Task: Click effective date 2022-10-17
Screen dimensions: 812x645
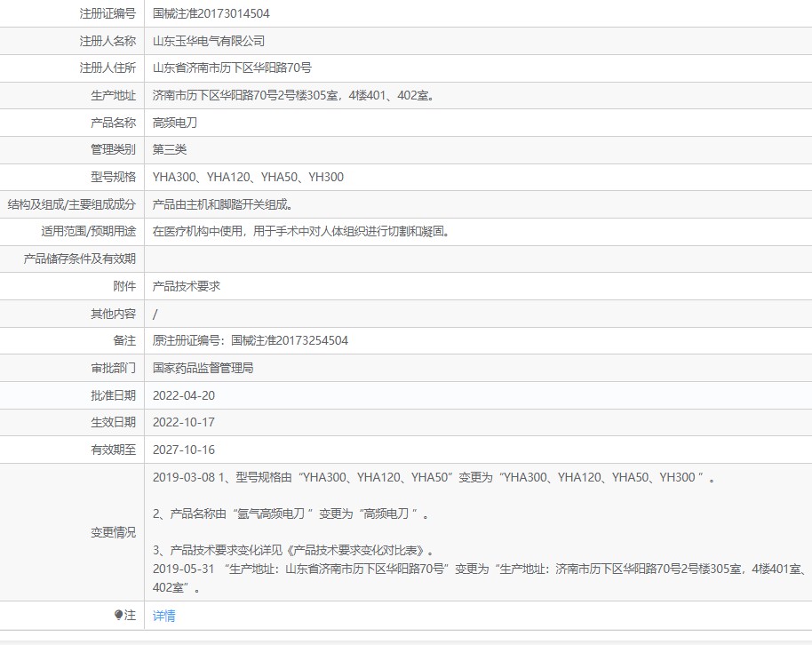Action: click(x=183, y=422)
